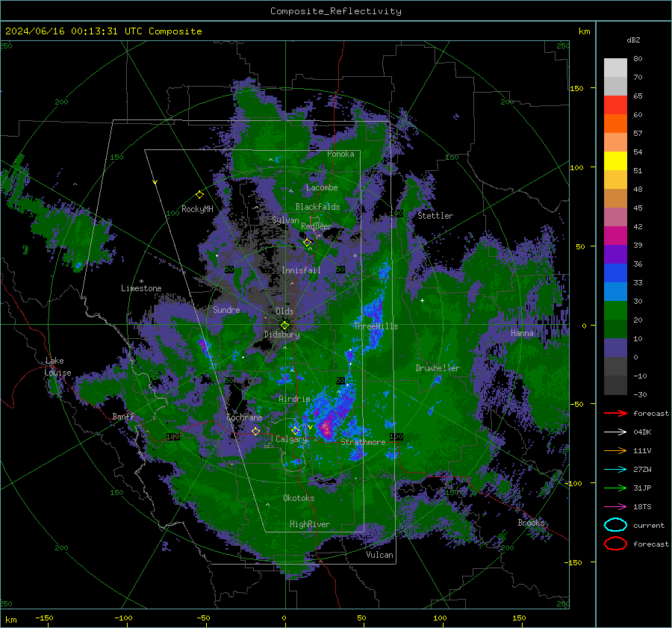Click the Blackfalds label
Screen dimensions: 672x628
[x=317, y=207]
